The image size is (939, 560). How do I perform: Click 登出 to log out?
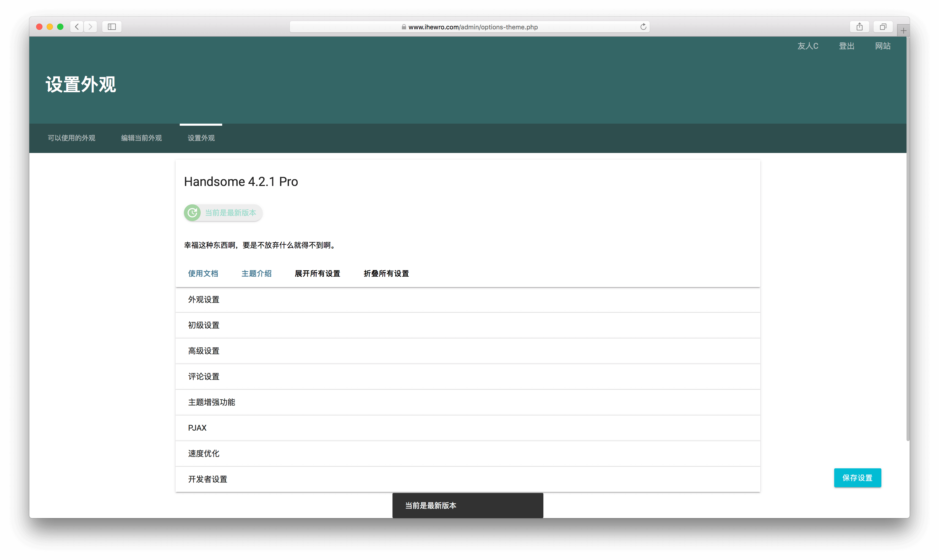click(x=846, y=46)
